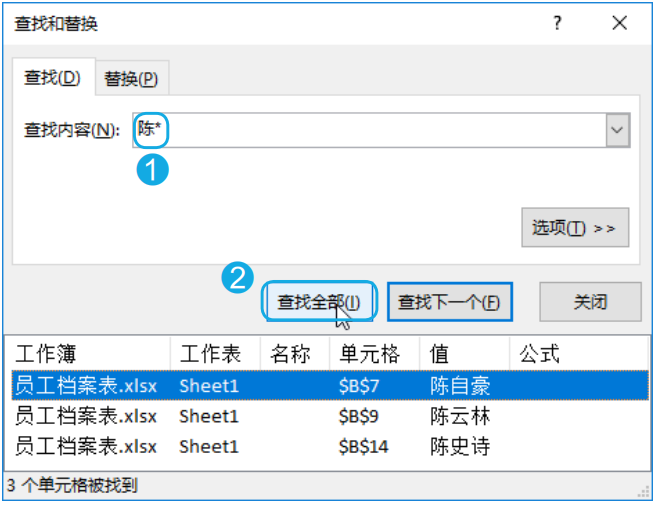
Task: Click the $B$9 cell reference
Action: tap(359, 416)
